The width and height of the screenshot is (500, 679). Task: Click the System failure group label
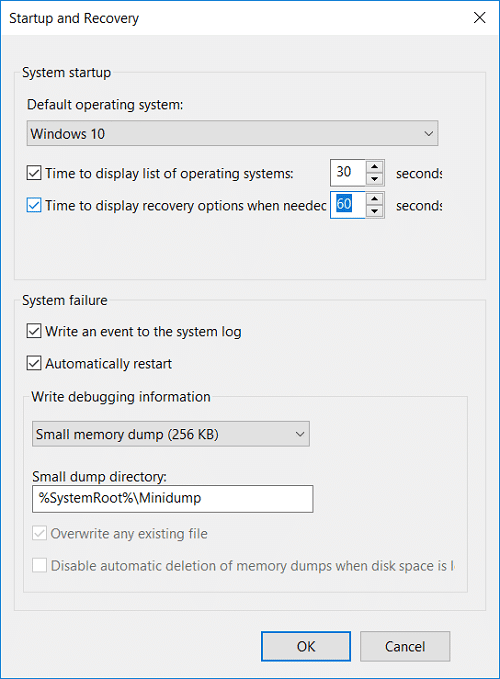[x=65, y=300]
